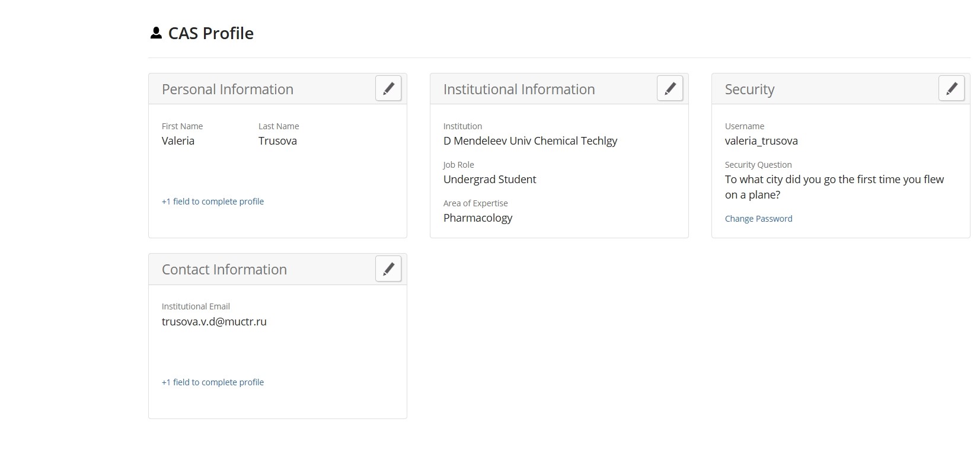Select the Institutional Information panel title
Image resolution: width=980 pixels, height=457 pixels.
tap(519, 90)
